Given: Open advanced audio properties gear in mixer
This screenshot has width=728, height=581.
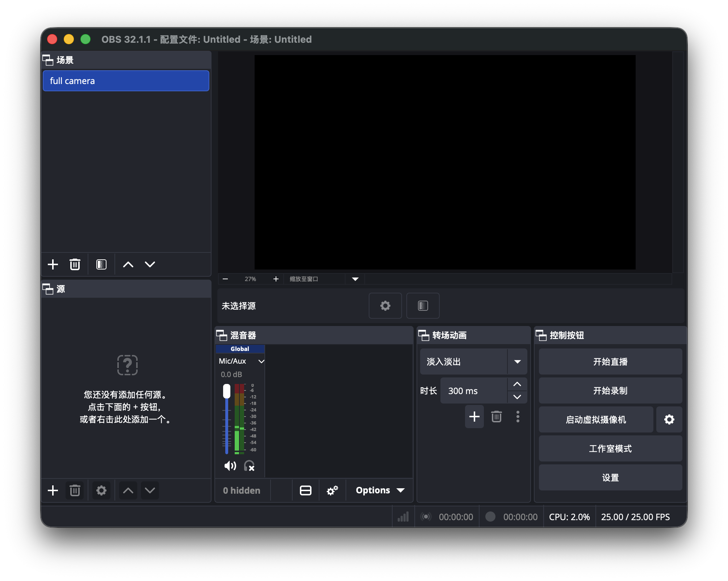Looking at the screenshot, I should (332, 490).
